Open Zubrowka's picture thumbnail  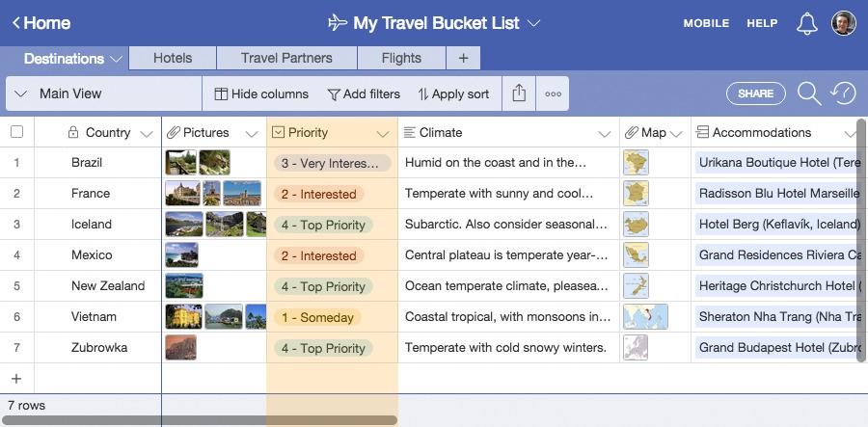[x=180, y=348]
